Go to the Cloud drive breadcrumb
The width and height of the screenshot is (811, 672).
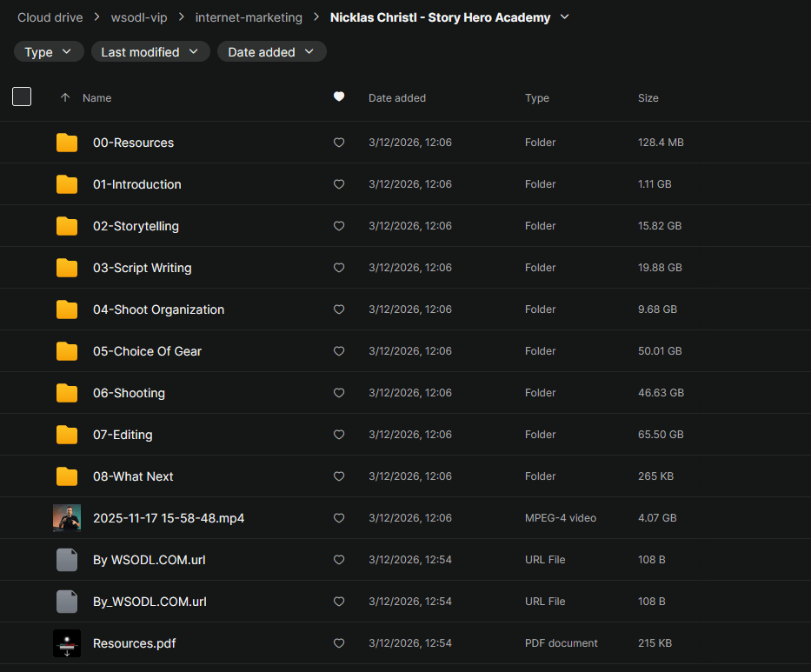(x=50, y=17)
